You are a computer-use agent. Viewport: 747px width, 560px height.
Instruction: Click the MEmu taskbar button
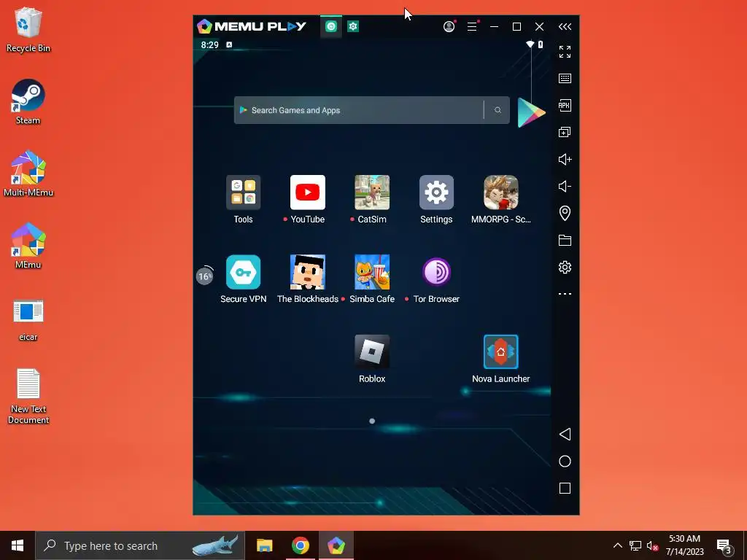point(336,545)
